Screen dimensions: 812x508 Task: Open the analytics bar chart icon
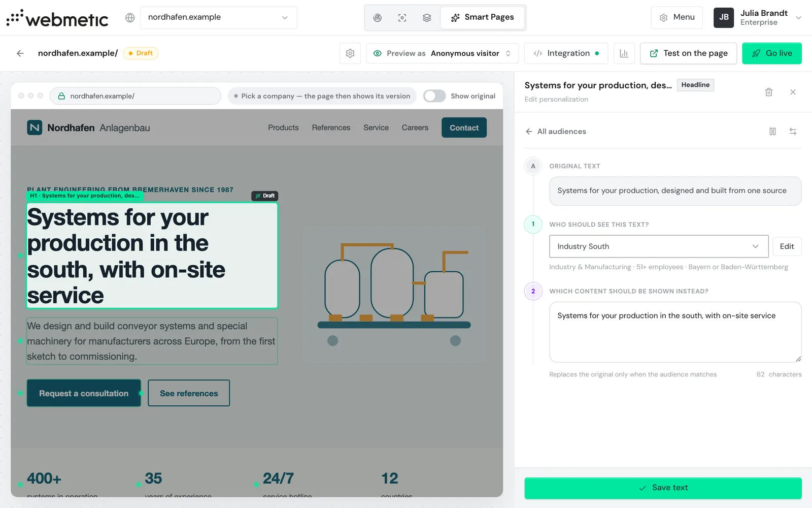coord(624,53)
